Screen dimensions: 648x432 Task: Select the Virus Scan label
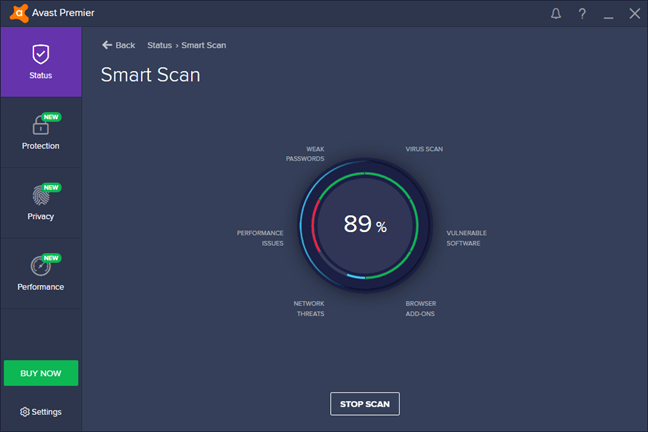coord(424,149)
